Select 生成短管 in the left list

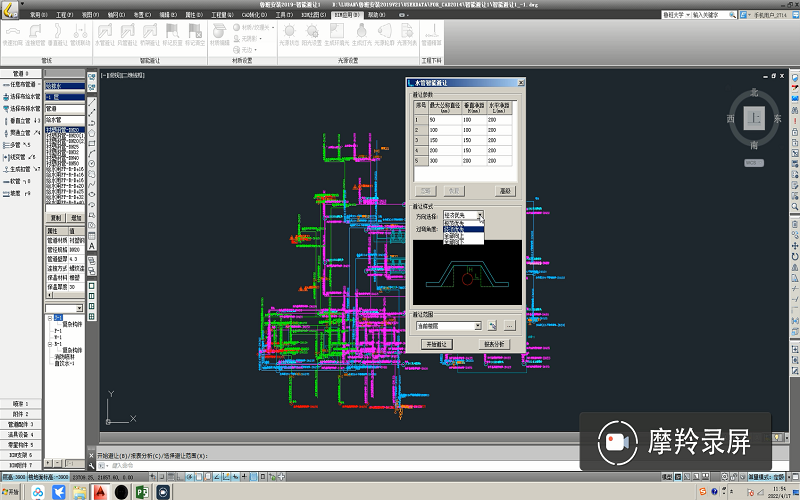[x=21, y=169]
